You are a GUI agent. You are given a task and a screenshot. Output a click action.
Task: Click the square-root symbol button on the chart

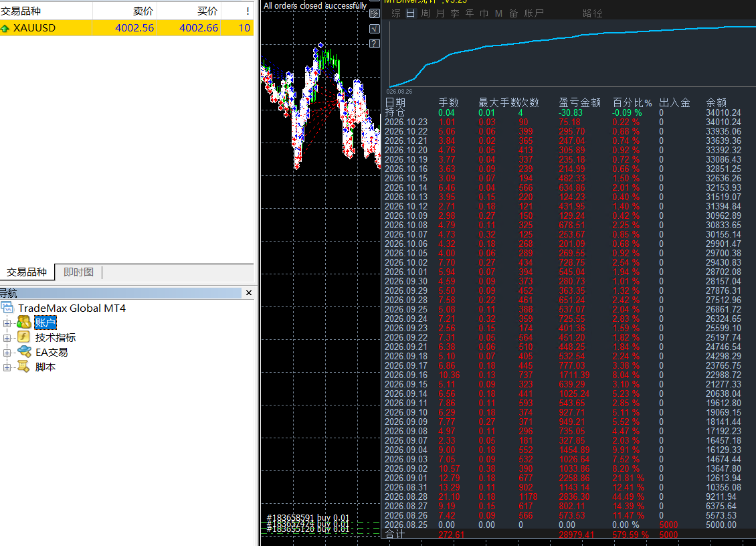[x=375, y=29]
